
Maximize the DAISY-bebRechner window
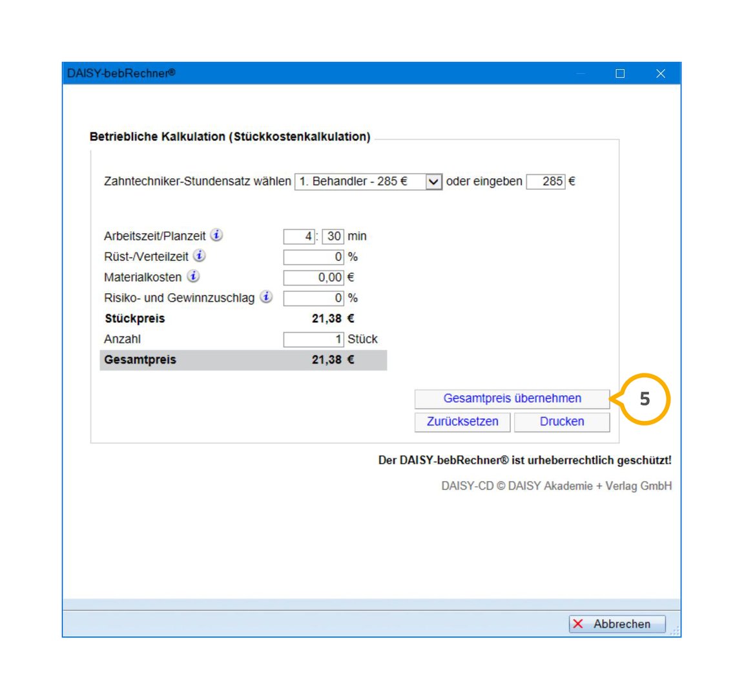point(620,74)
